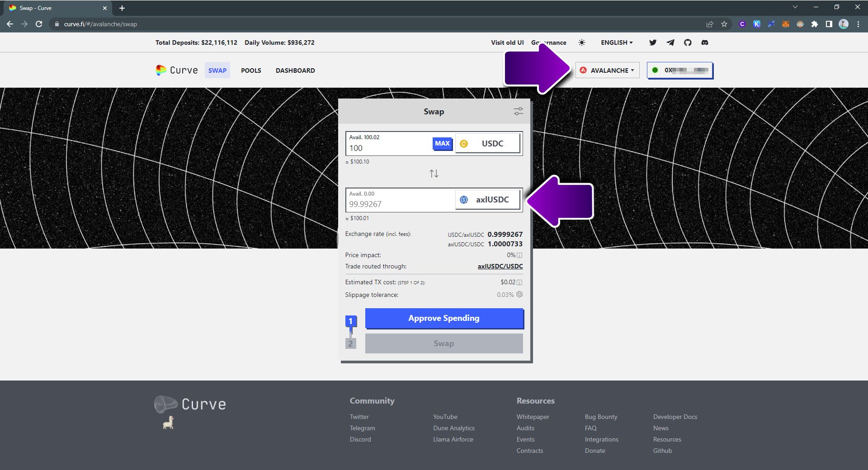Open the chrome tab search chevron

click(795, 7)
